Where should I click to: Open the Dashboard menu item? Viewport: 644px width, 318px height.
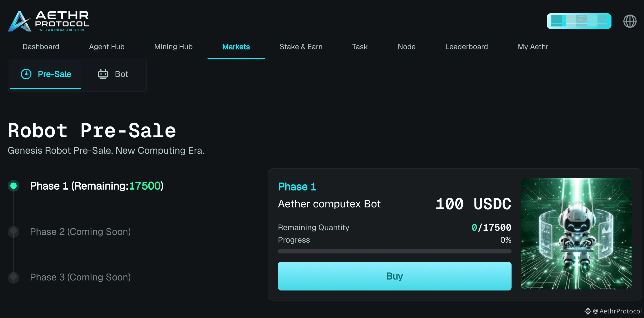(41, 47)
